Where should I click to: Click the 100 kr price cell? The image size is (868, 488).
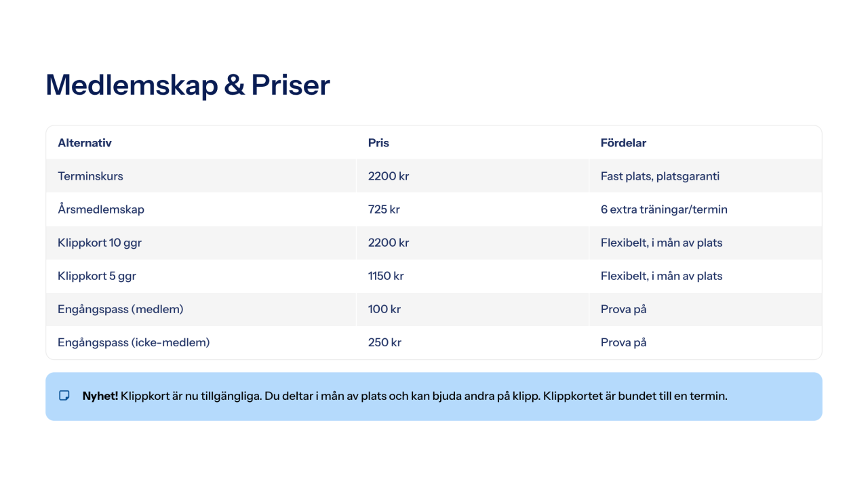click(x=384, y=309)
